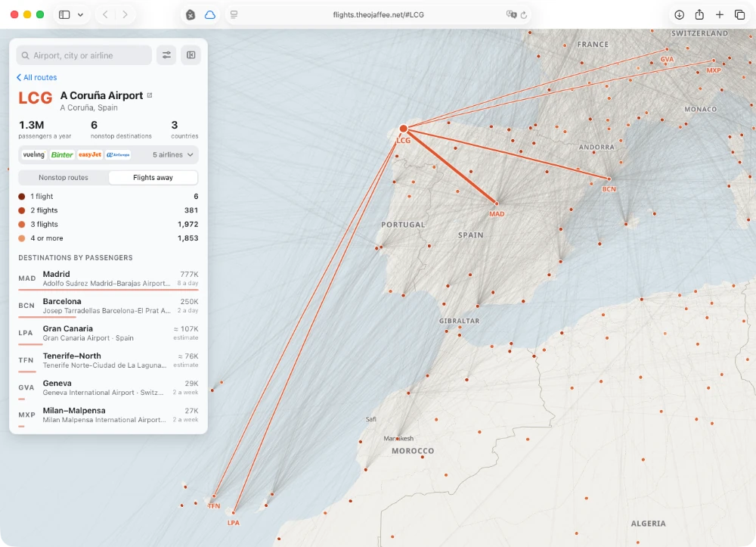Screen dimensions: 756x547
Task: Open the Madrid destination row
Action: point(108,278)
